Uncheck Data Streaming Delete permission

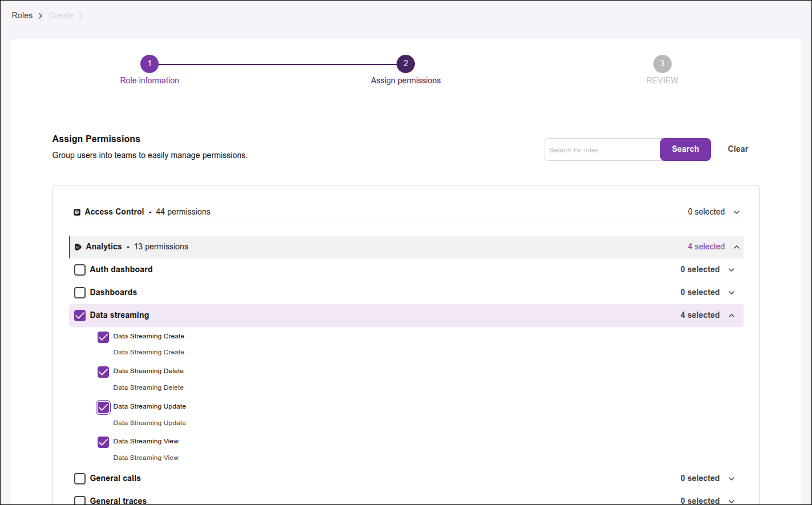(x=103, y=371)
